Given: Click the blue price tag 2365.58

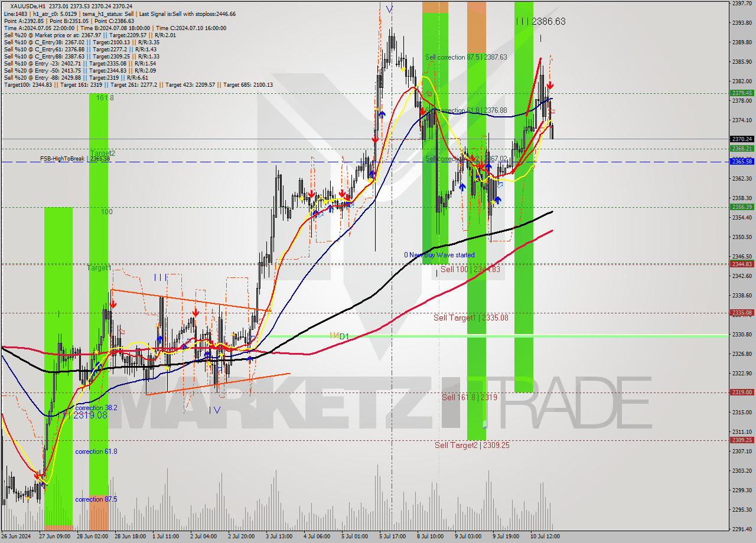Looking at the screenshot, I should tap(742, 161).
